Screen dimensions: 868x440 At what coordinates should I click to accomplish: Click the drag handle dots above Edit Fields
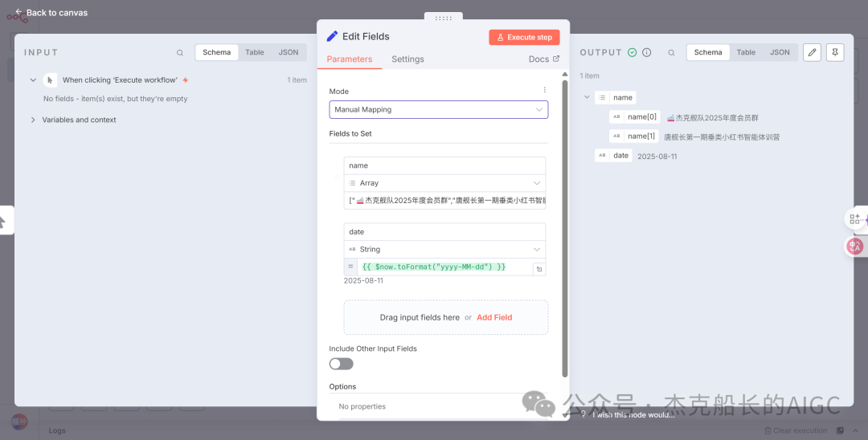[444, 18]
